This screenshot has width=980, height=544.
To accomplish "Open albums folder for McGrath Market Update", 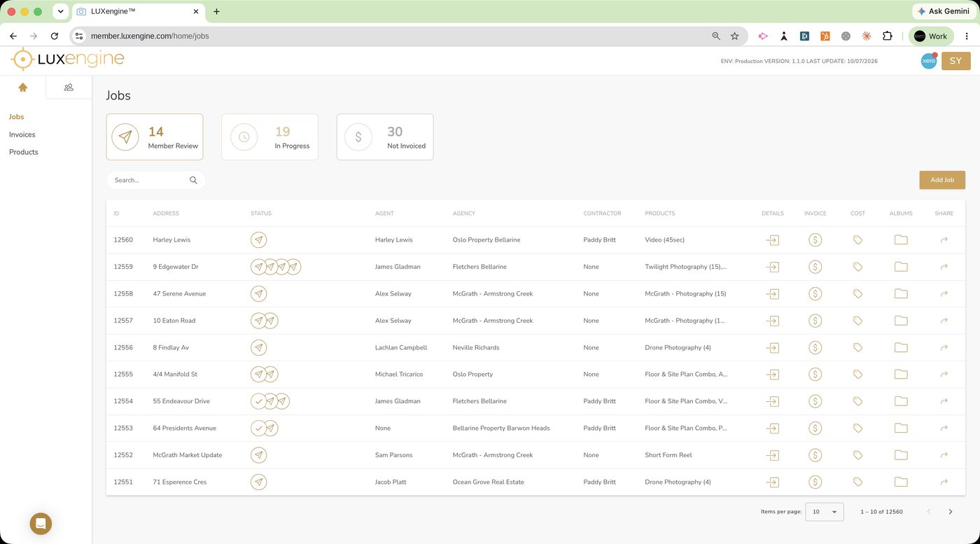I will coord(901,455).
